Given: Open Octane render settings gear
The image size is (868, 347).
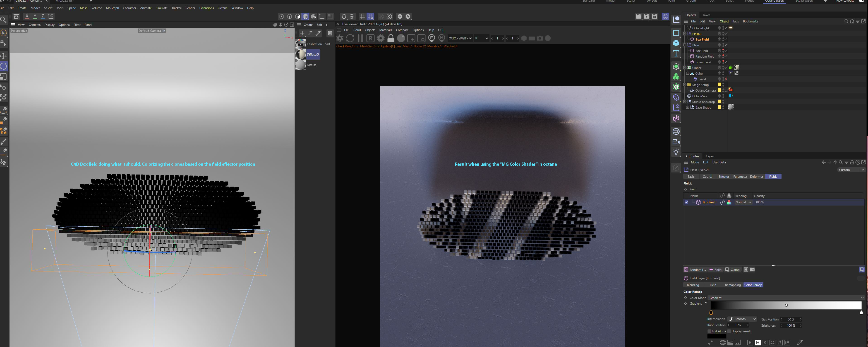Looking at the screenshot, I should pos(380,39).
